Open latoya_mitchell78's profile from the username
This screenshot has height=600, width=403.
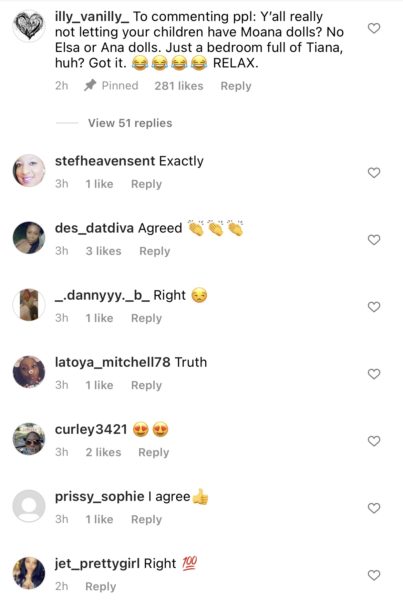click(113, 362)
